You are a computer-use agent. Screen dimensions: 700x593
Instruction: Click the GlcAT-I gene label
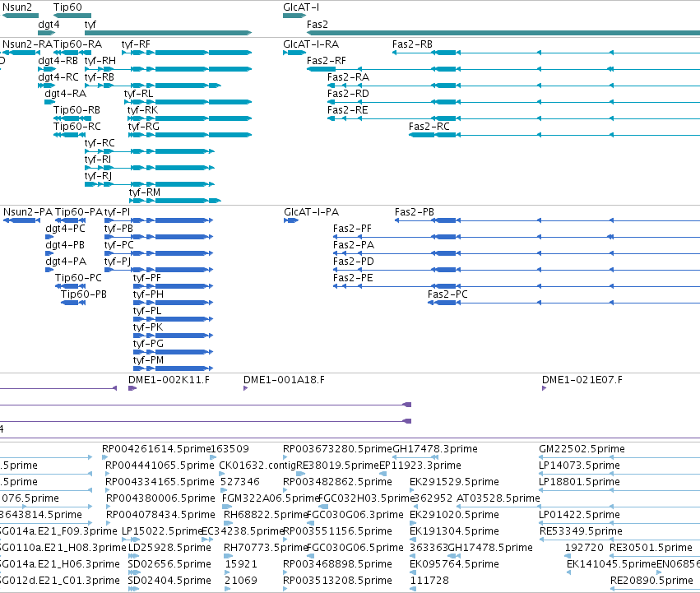coord(301,7)
